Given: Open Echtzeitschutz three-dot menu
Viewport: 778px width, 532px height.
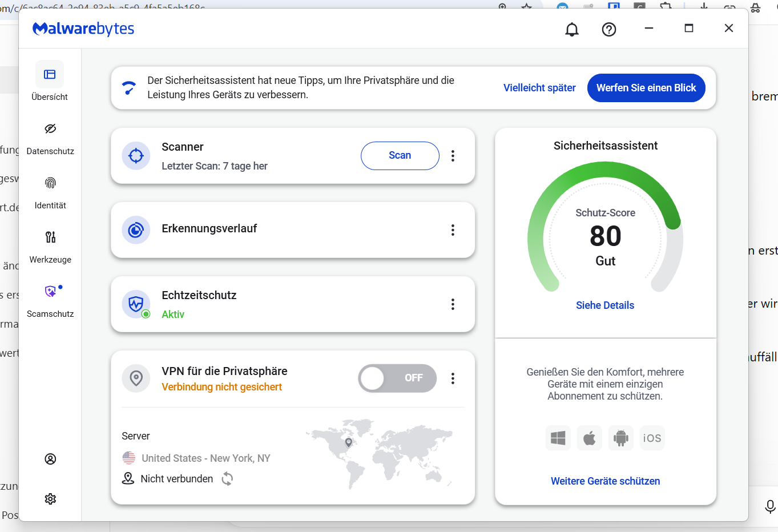Looking at the screenshot, I should [453, 304].
